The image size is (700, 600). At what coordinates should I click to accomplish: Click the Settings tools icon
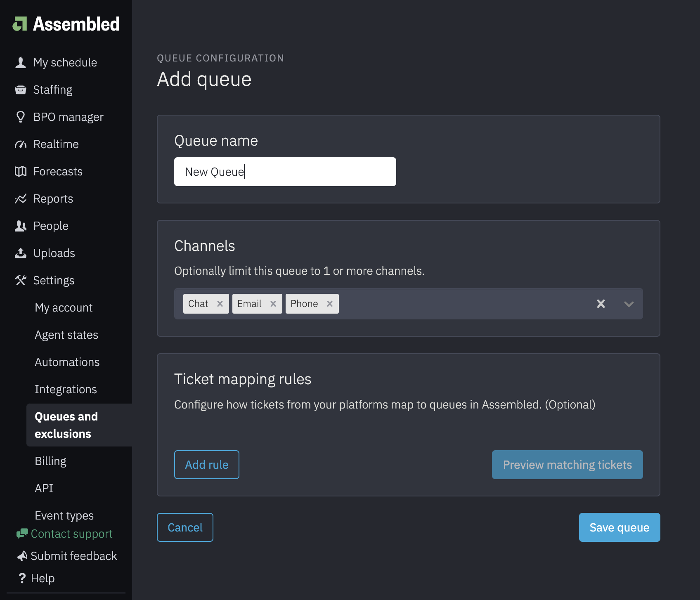click(x=21, y=280)
